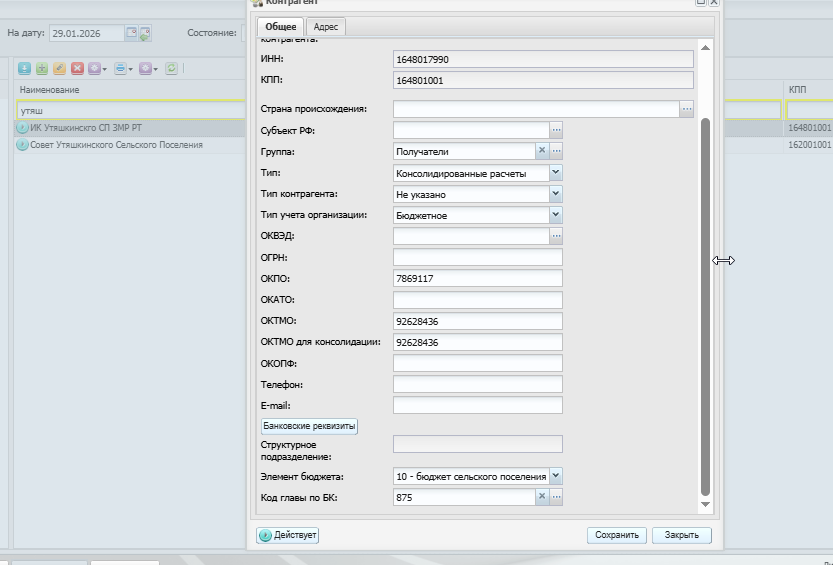Viewport: 833px width, 565px height.
Task: Click the printer toolbar icon
Action: [x=120, y=69]
